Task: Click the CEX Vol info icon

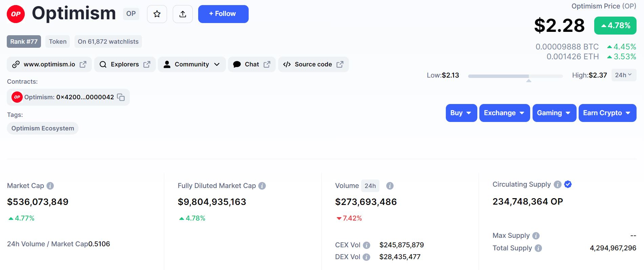Action: pyautogui.click(x=366, y=245)
